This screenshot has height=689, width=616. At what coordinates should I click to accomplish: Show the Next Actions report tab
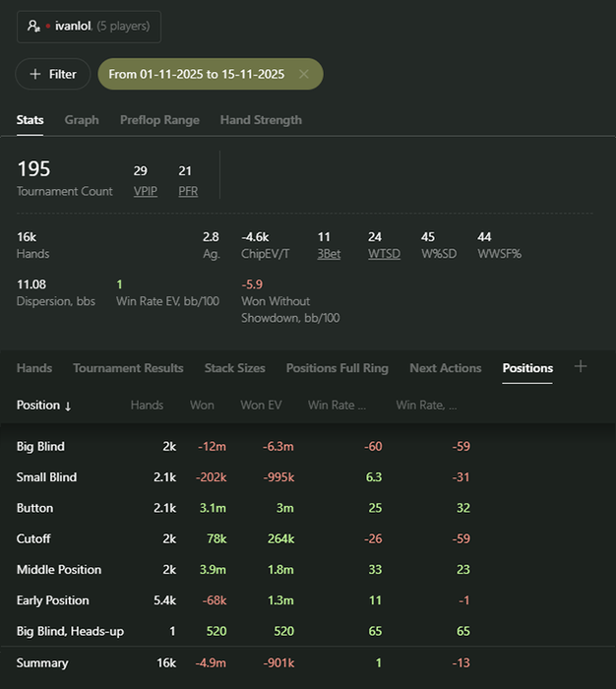446,368
